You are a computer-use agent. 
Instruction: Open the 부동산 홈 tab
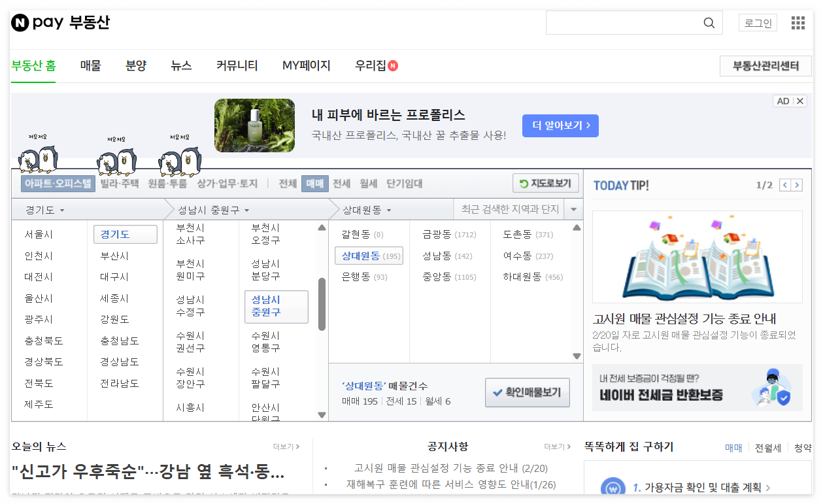pos(33,65)
